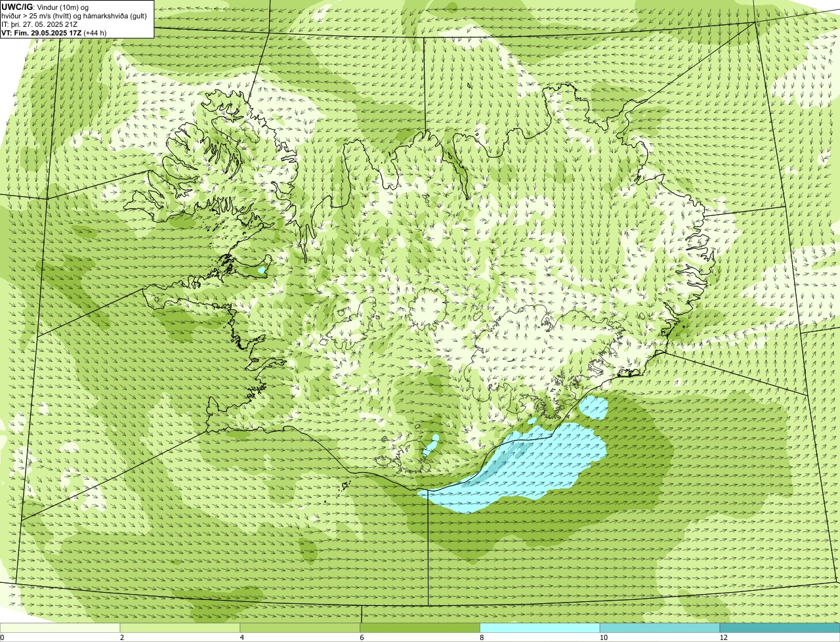Click the "6" color bar tick label
The height and width of the screenshot is (642, 840).
[x=362, y=637]
